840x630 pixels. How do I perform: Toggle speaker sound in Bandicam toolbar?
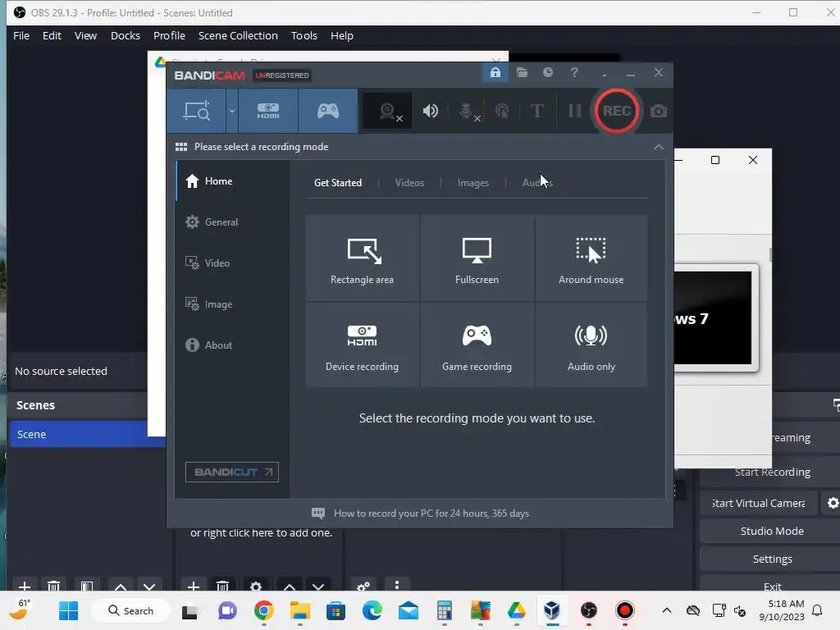coord(430,111)
